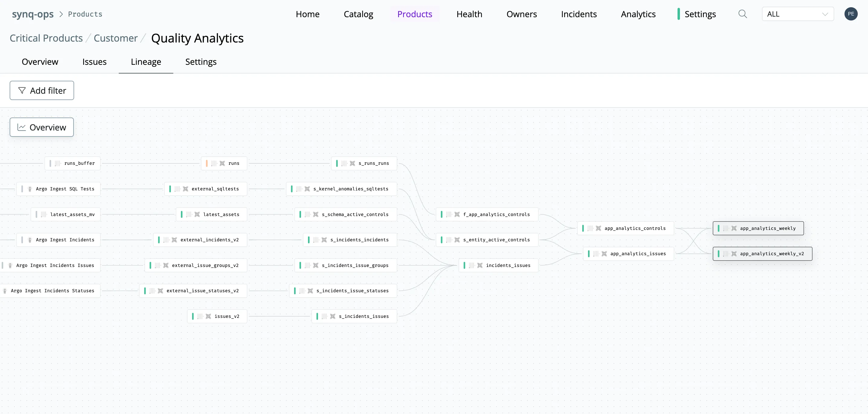Navigate to the Critical Products breadcrumb link
868x414 pixels.
click(46, 38)
